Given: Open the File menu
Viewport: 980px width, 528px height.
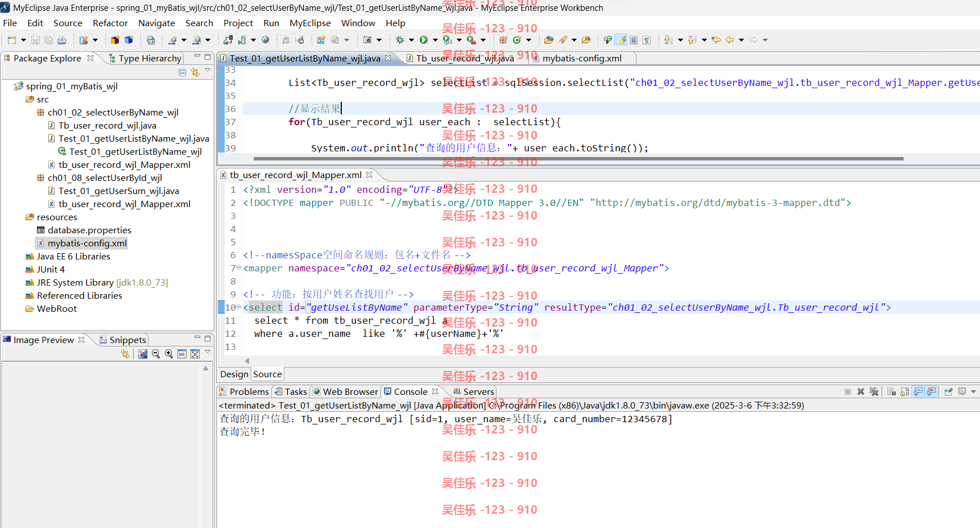Looking at the screenshot, I should (10, 23).
